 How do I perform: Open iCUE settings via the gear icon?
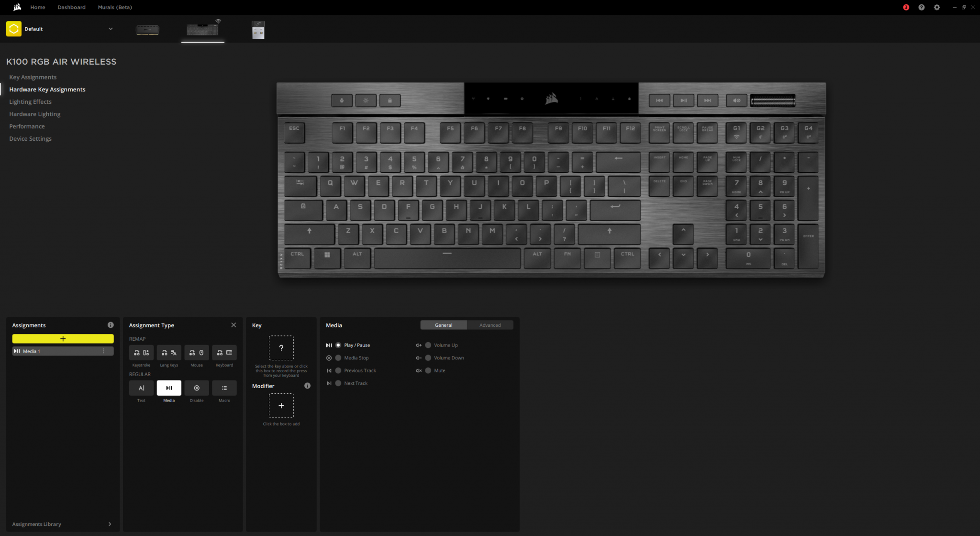point(937,7)
